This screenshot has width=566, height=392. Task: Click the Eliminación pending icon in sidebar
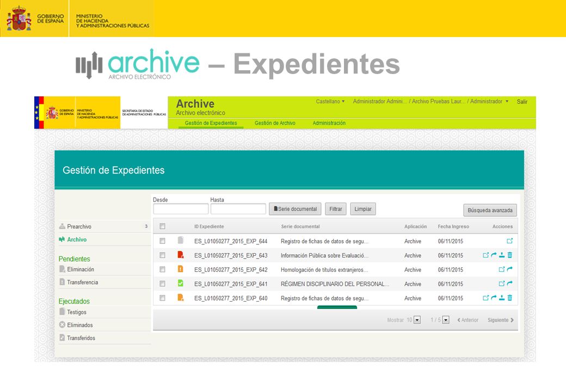click(x=62, y=269)
